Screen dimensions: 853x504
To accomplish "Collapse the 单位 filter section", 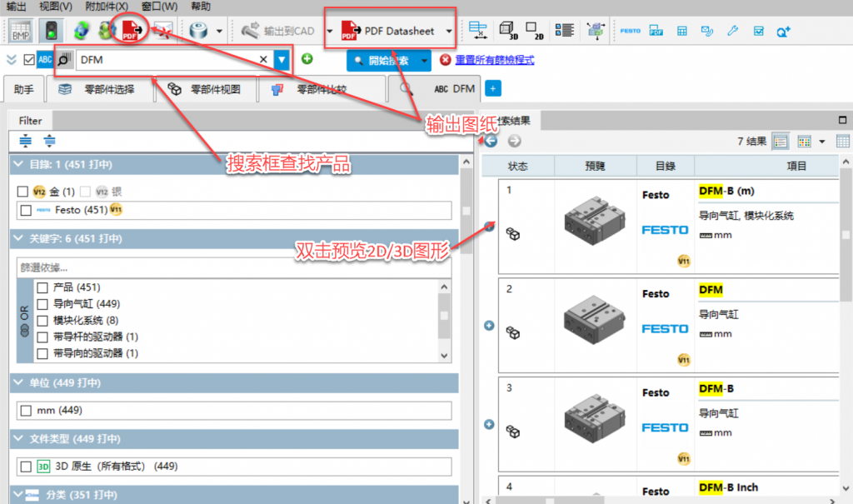I will pyautogui.click(x=18, y=382).
